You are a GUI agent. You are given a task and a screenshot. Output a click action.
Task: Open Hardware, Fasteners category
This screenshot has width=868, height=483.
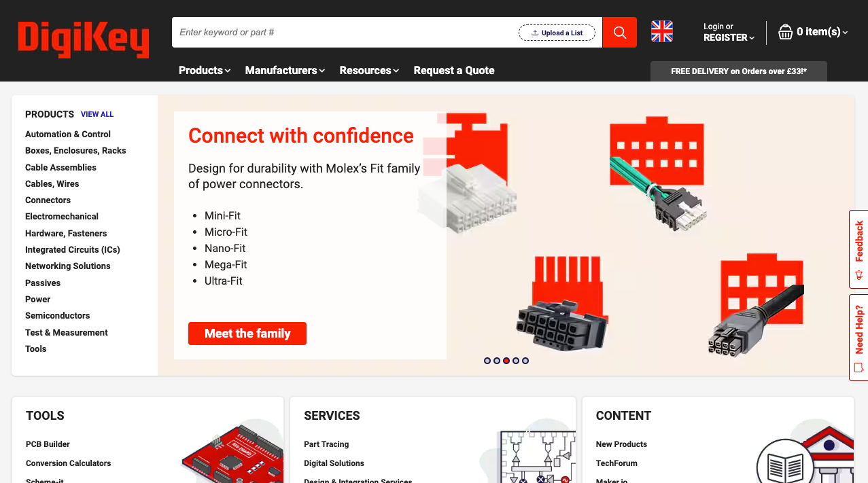coord(66,233)
